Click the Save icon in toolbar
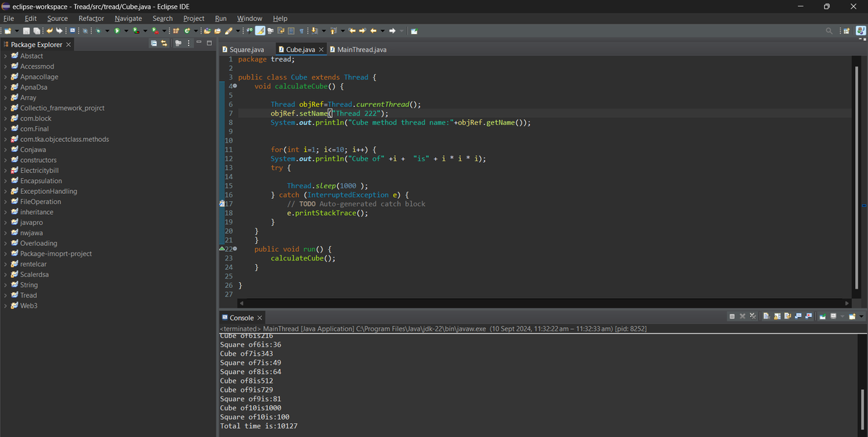The width and height of the screenshot is (868, 437). [27, 31]
